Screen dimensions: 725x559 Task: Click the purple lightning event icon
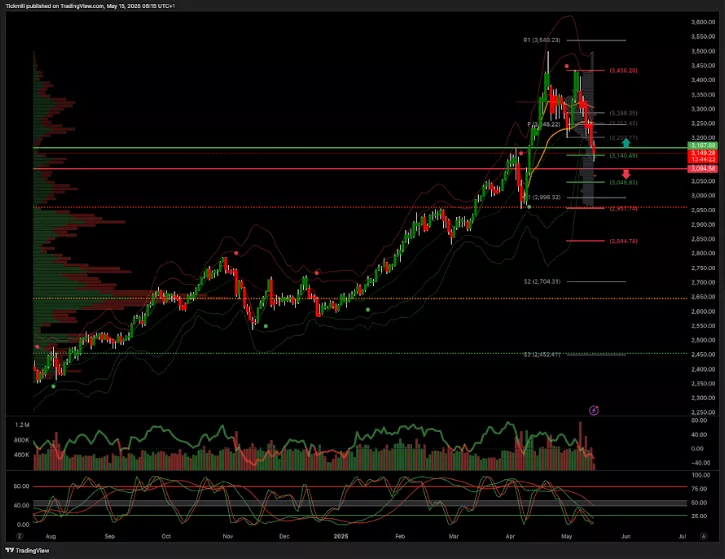coord(593,410)
